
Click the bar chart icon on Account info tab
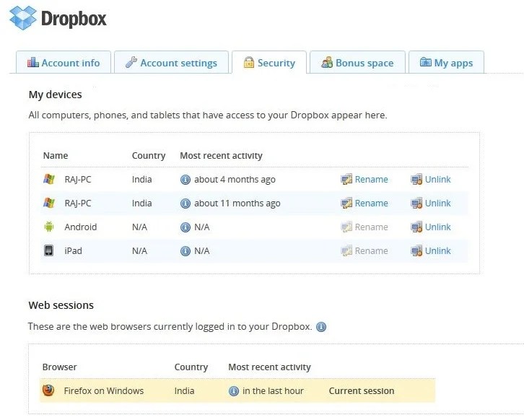click(x=32, y=62)
